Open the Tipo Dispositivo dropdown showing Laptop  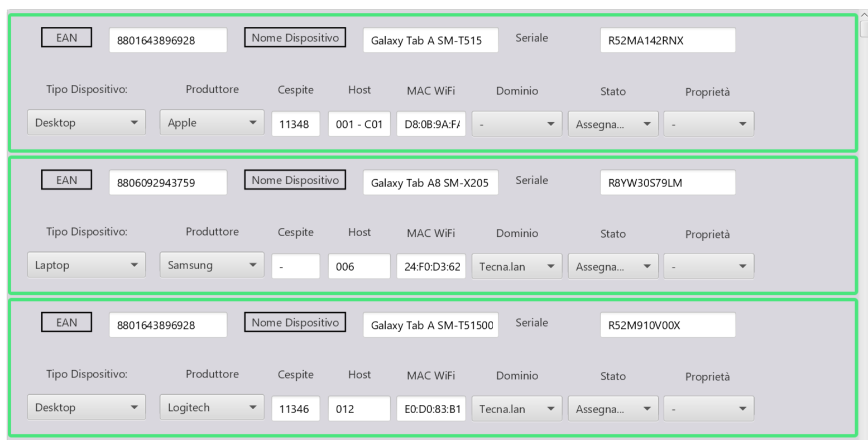pos(87,265)
